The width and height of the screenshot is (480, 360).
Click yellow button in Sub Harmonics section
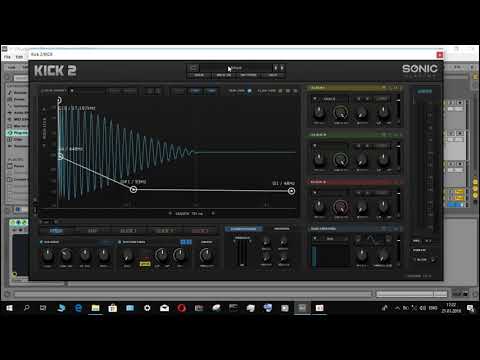tap(145, 264)
